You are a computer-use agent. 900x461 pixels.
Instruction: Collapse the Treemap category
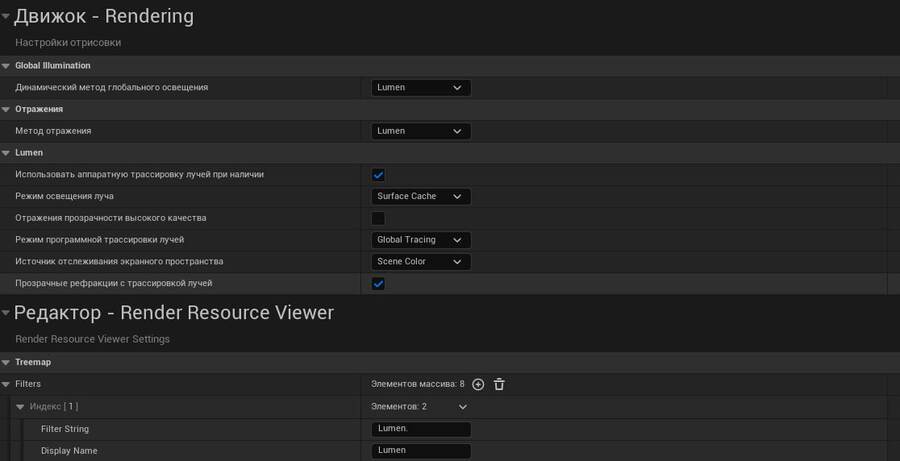(x=6, y=362)
